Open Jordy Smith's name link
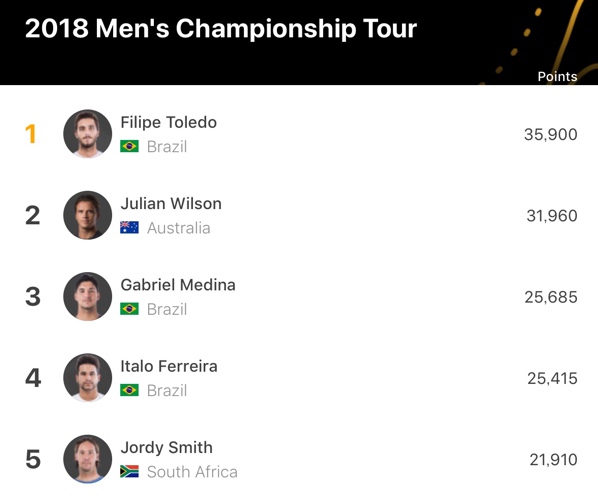Screen dimensions: 598x500 click(167, 448)
